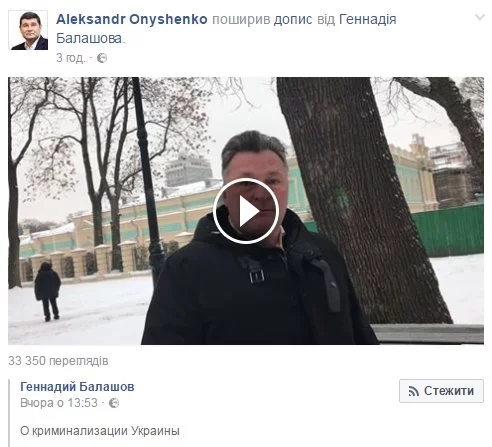Click the '33 350 переглядів' view count

coord(58,361)
